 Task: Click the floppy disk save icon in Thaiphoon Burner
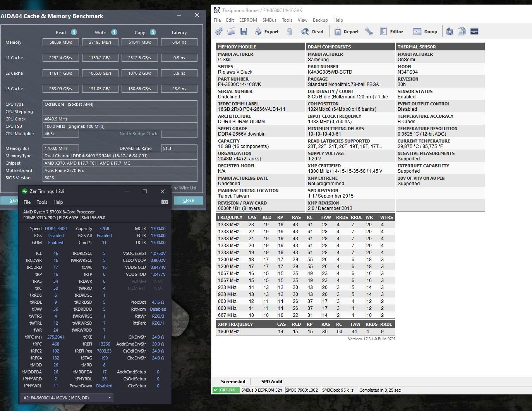tap(244, 32)
